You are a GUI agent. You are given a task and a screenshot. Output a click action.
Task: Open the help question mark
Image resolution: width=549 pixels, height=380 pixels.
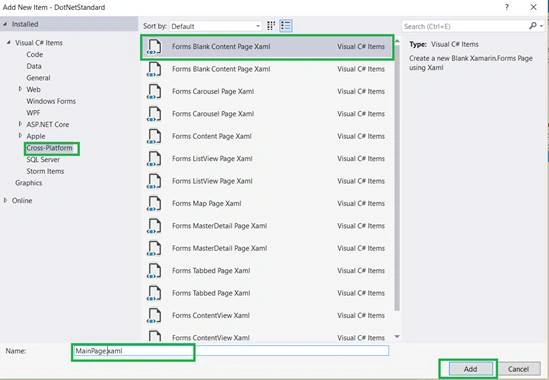pos(507,7)
